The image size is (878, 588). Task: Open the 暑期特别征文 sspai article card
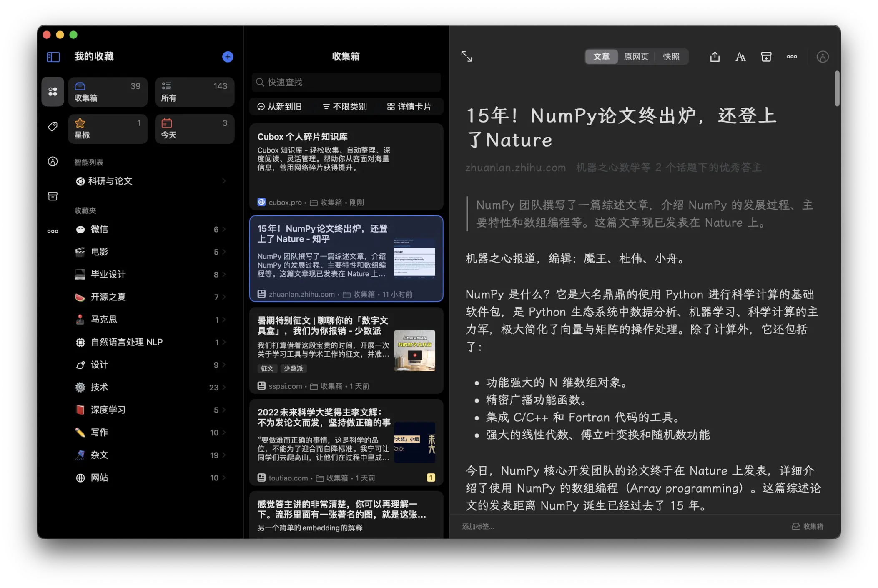pyautogui.click(x=346, y=350)
